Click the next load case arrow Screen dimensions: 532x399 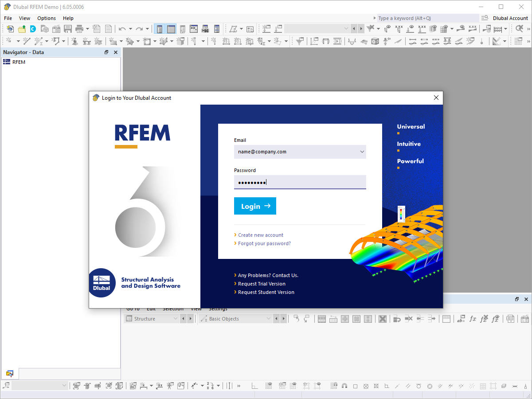[x=361, y=29]
